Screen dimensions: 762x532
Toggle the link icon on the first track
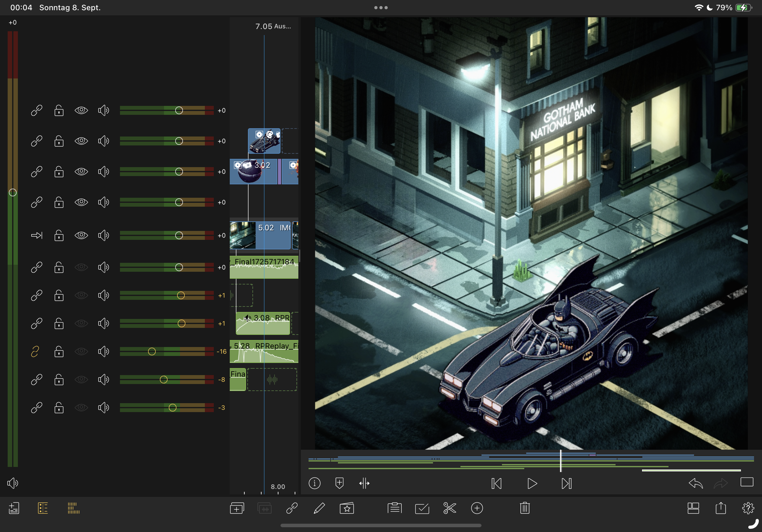[x=36, y=110]
